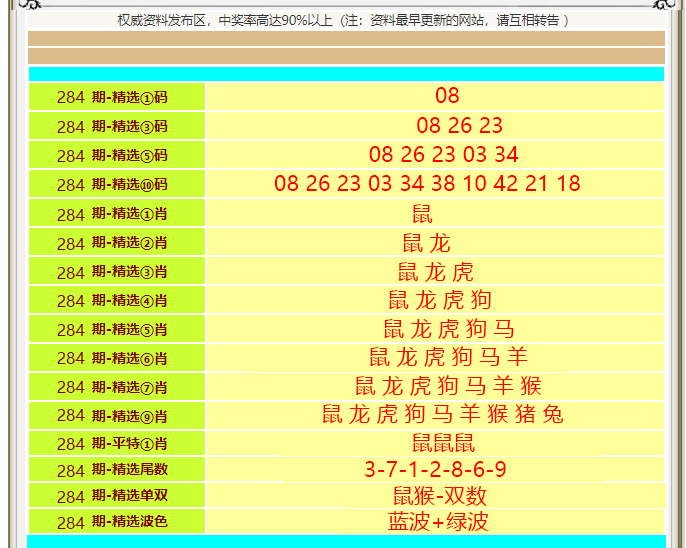Click the zodiac value 鼠 龙 虎 狗 马 羊
The width and height of the screenshot is (686, 548).
(449, 357)
